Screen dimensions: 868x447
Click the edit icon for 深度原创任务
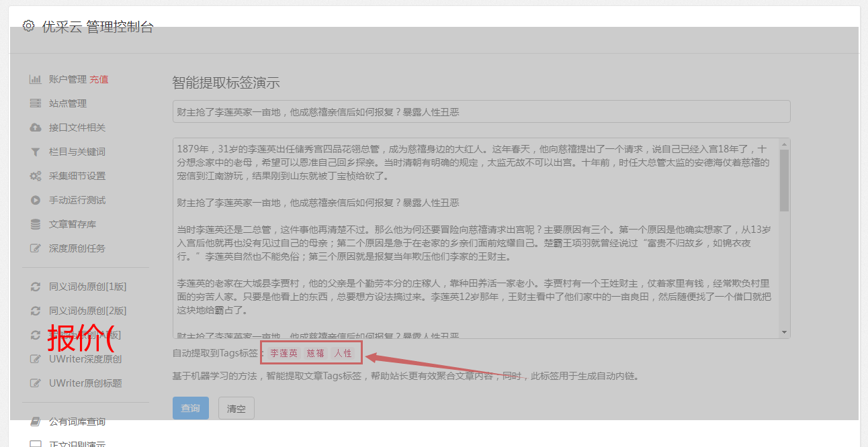click(x=36, y=248)
